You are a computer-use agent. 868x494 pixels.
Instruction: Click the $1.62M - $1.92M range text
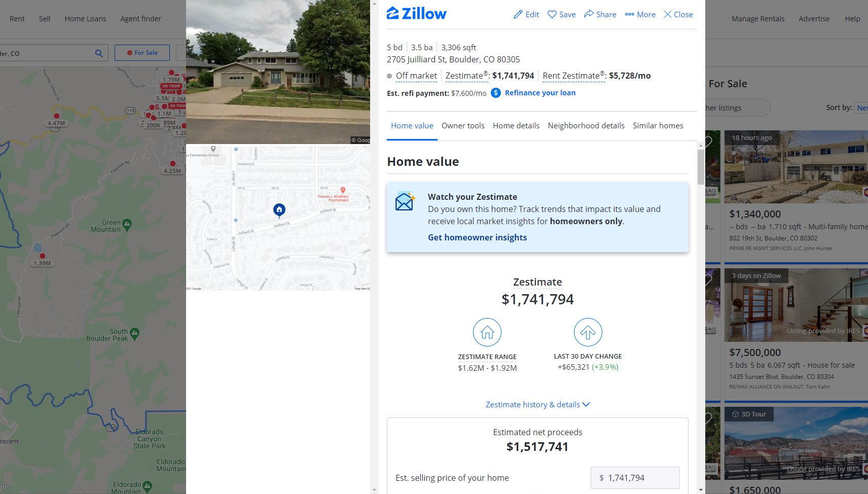click(x=487, y=368)
